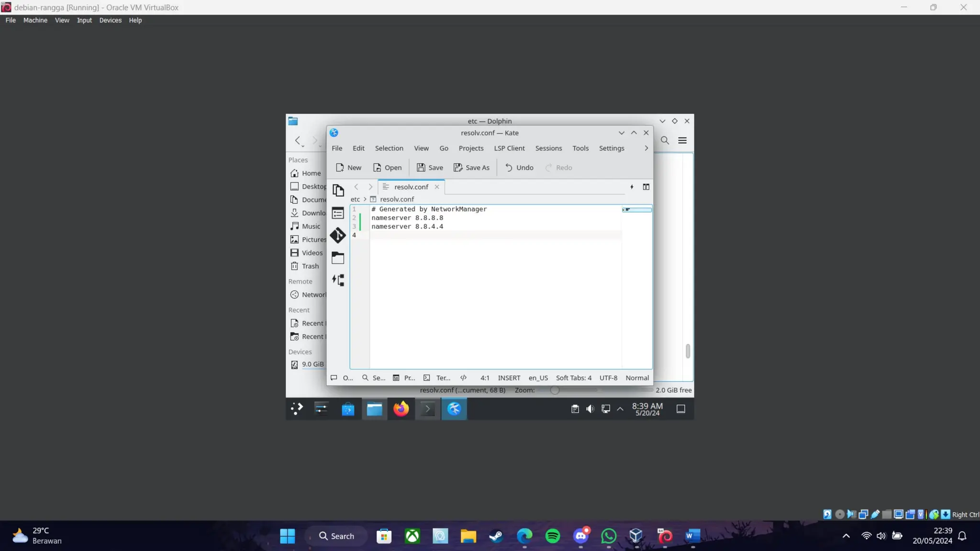Screen dimensions: 980x551
Task: Open the Git panel in Kate's sidebar
Action: (x=338, y=235)
